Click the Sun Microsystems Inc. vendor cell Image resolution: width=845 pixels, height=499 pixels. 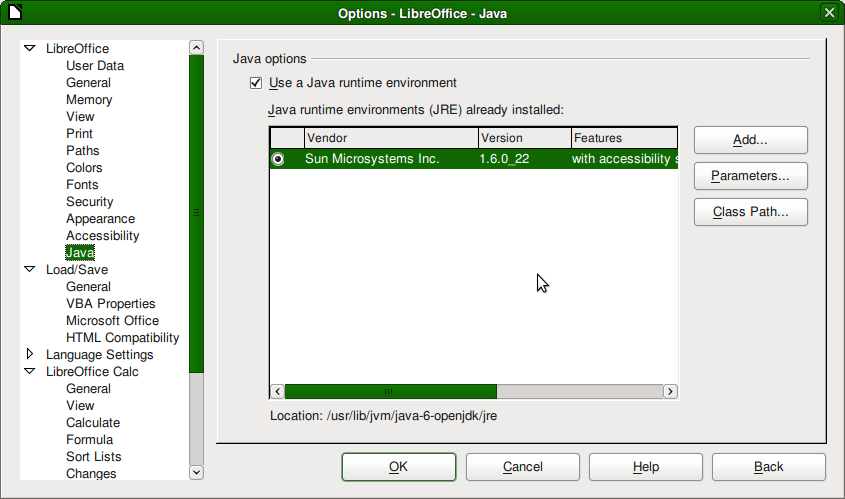372,159
